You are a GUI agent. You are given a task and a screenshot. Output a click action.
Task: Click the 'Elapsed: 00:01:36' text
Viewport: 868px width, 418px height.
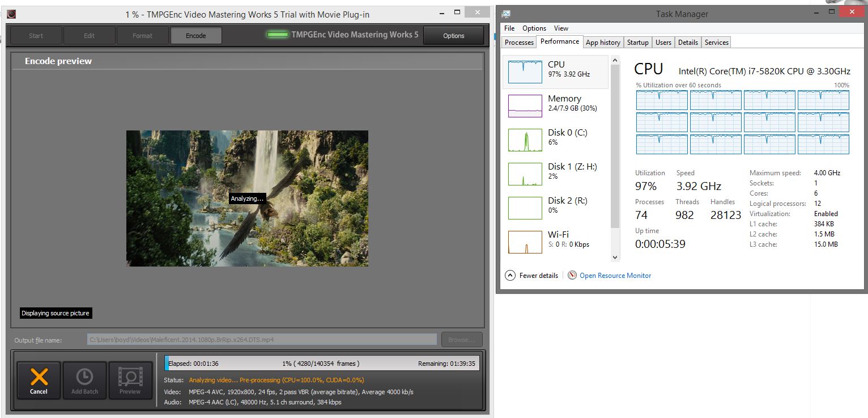coord(193,364)
